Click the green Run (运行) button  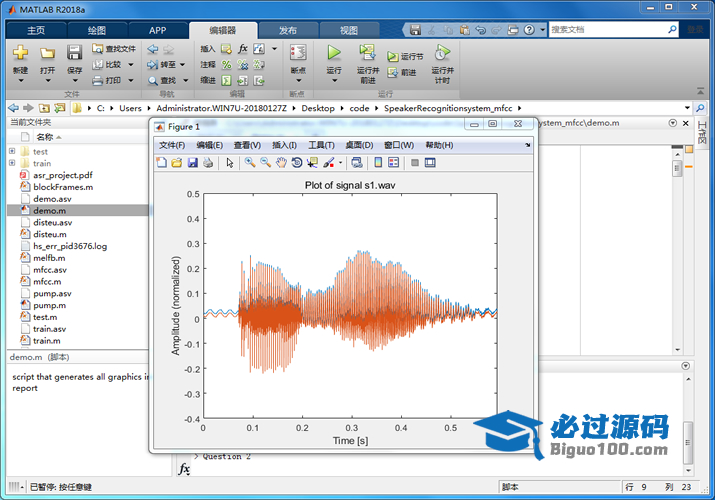(x=334, y=53)
